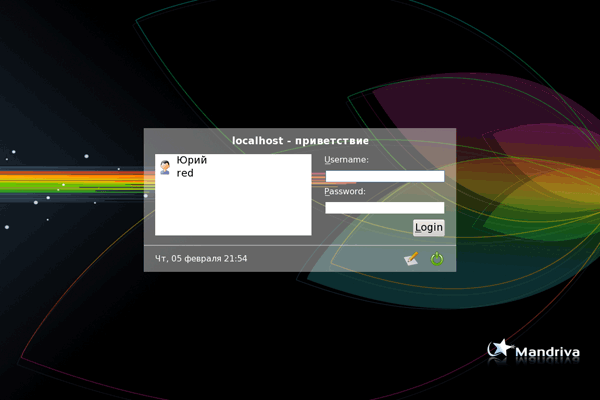Focus the Password input field

coord(385,208)
